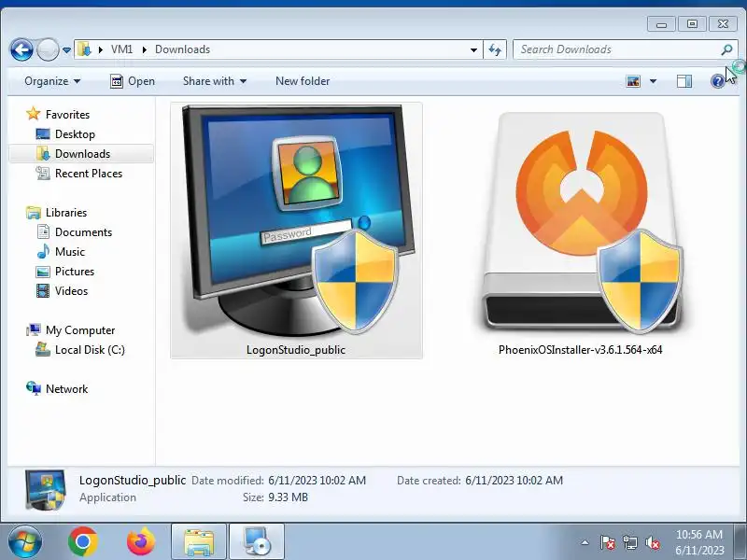Select Favorites in the navigation pane

(x=67, y=115)
